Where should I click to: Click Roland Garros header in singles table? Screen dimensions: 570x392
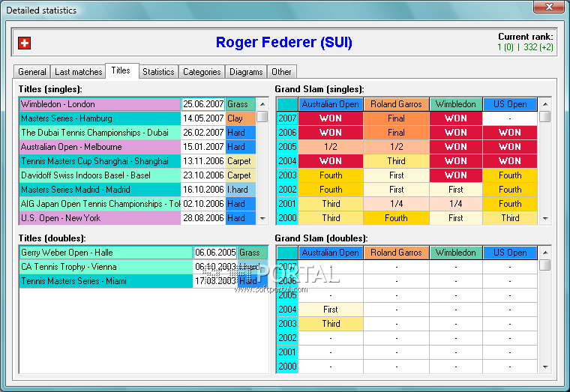pyautogui.click(x=396, y=104)
